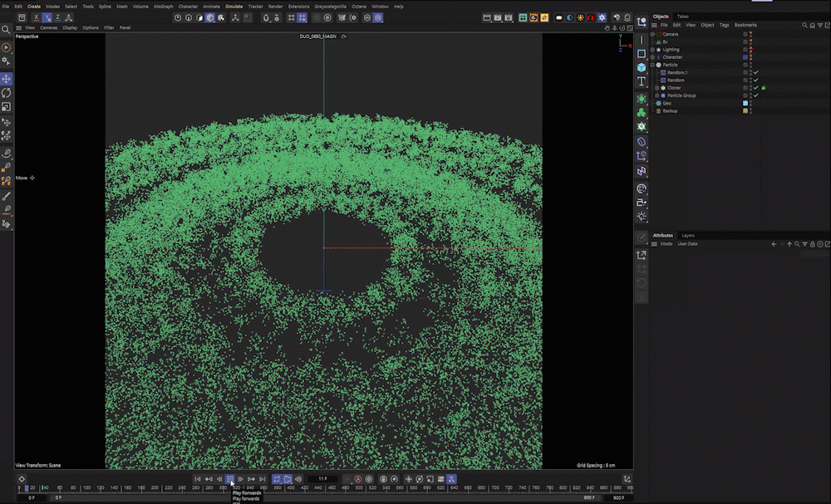Click the current frame field showing 11 F
The image size is (831, 504).
pyautogui.click(x=322, y=479)
